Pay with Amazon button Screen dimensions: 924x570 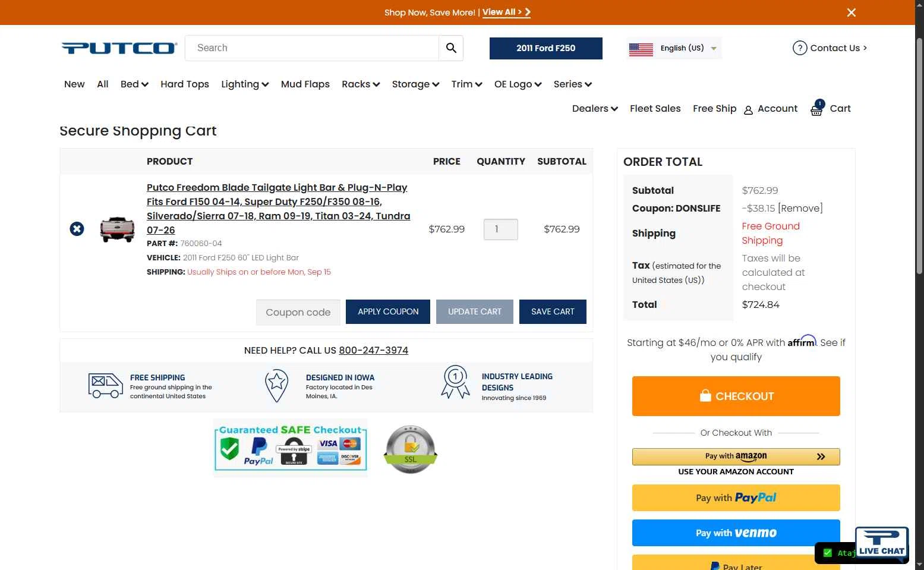736,456
